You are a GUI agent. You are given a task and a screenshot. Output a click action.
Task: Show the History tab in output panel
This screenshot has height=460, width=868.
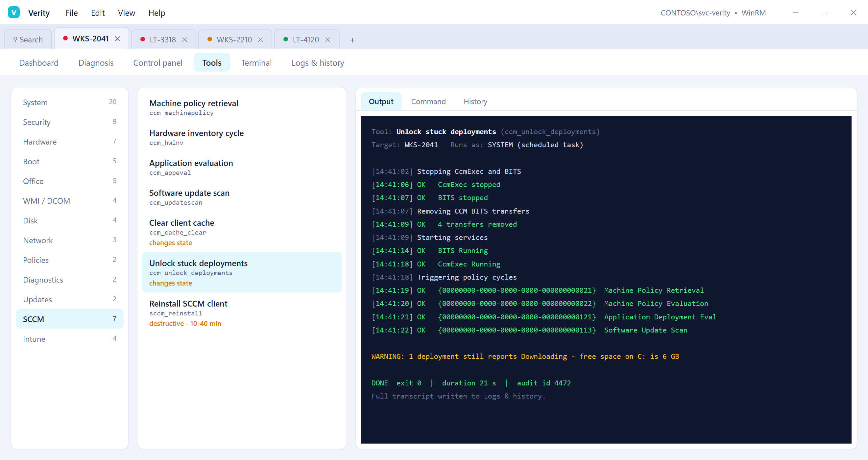(x=475, y=101)
